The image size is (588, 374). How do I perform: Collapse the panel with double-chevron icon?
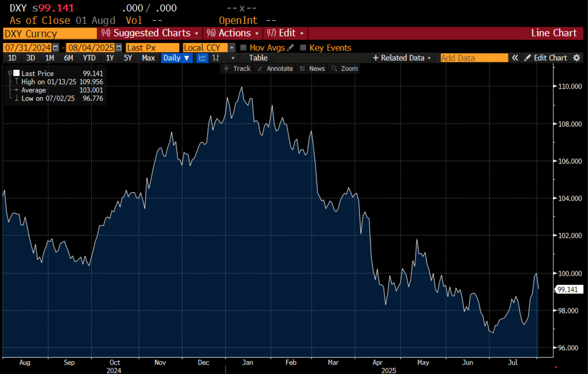(x=515, y=58)
